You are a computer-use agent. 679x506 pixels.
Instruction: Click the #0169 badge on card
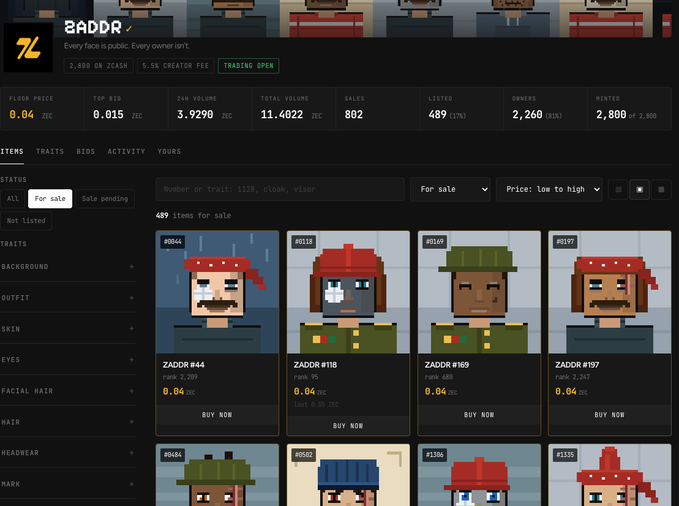[435, 241]
